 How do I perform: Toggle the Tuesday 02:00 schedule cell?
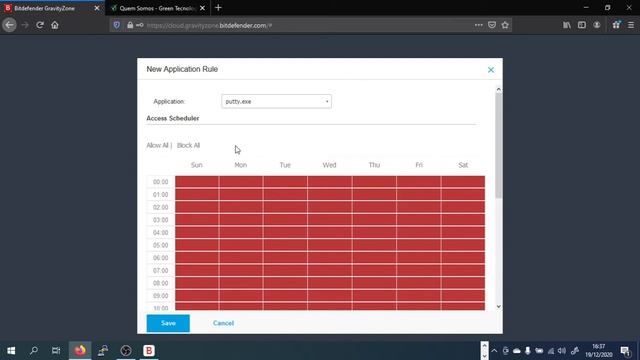pos(285,207)
